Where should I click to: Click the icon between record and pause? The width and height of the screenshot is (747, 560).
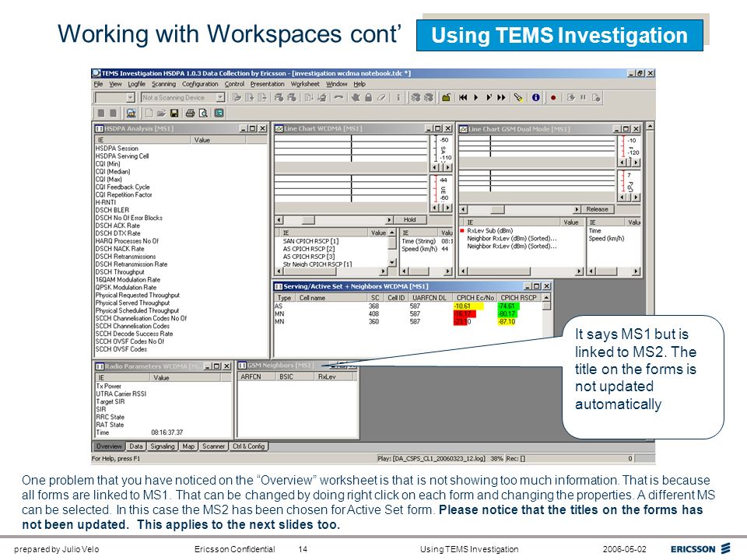(570, 98)
